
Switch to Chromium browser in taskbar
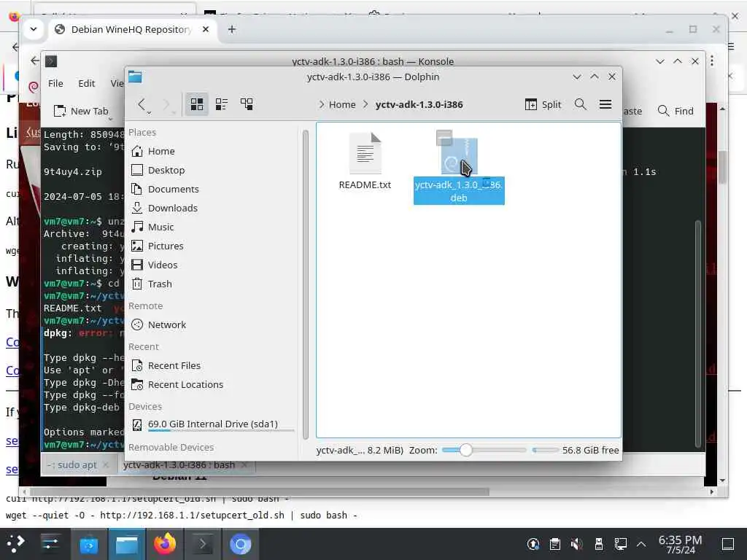pyautogui.click(x=241, y=544)
